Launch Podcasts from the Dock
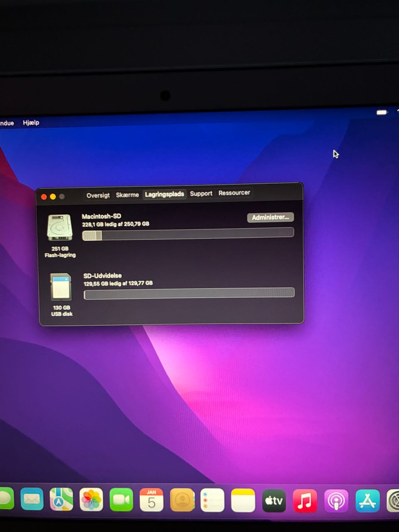This screenshot has height=532, width=399. [336, 501]
